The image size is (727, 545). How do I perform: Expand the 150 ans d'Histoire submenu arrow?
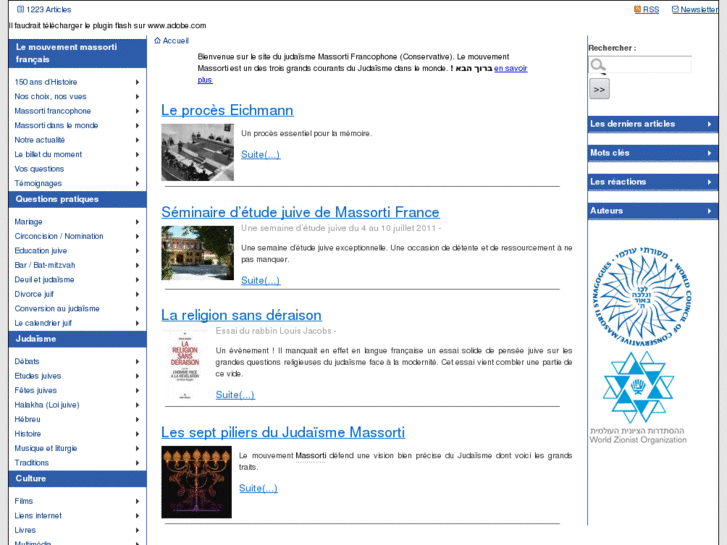click(137, 82)
